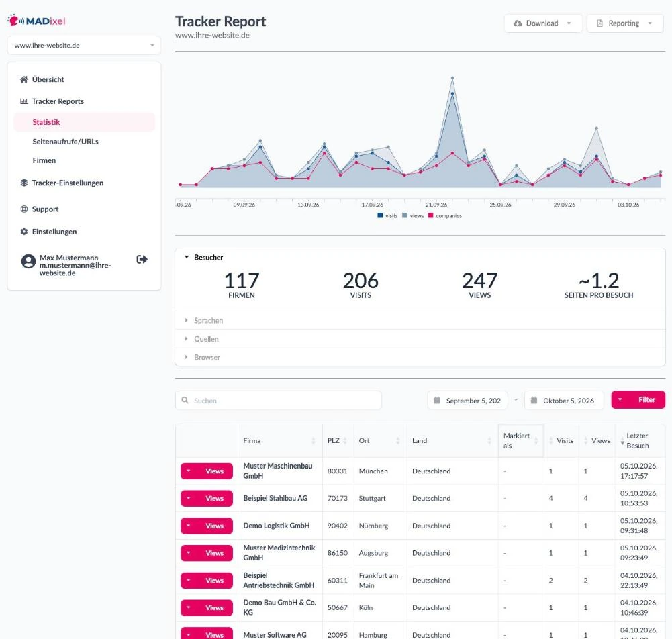Click the cloud icon in Download button
The image size is (672, 639).
click(x=518, y=23)
